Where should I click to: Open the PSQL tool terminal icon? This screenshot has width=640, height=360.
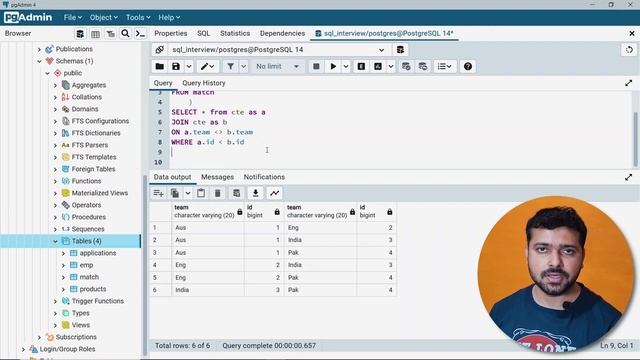pos(140,33)
